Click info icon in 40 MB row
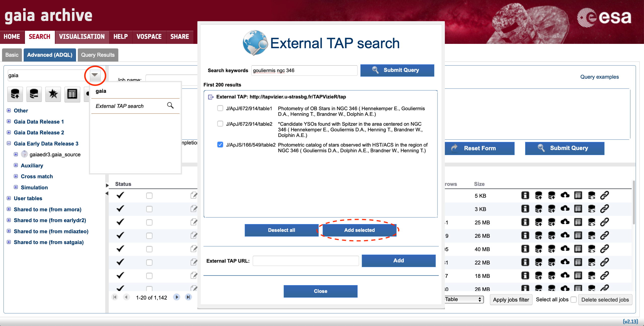Viewport: 644px width, 326px height. point(525,249)
